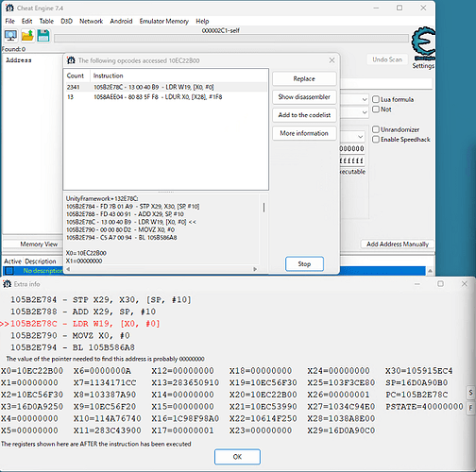Click the opcodes dialog title icon
Viewport: 476px width, 472px height.
71,60
